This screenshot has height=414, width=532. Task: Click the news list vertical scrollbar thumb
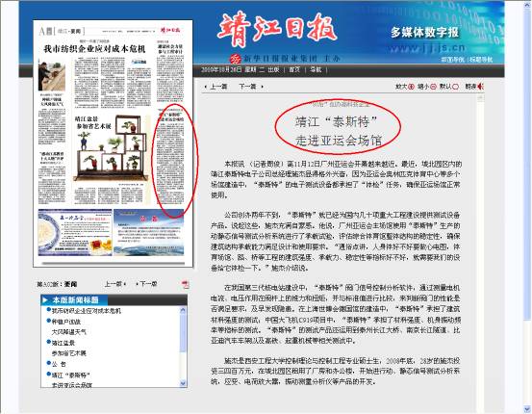pyautogui.click(x=183, y=333)
